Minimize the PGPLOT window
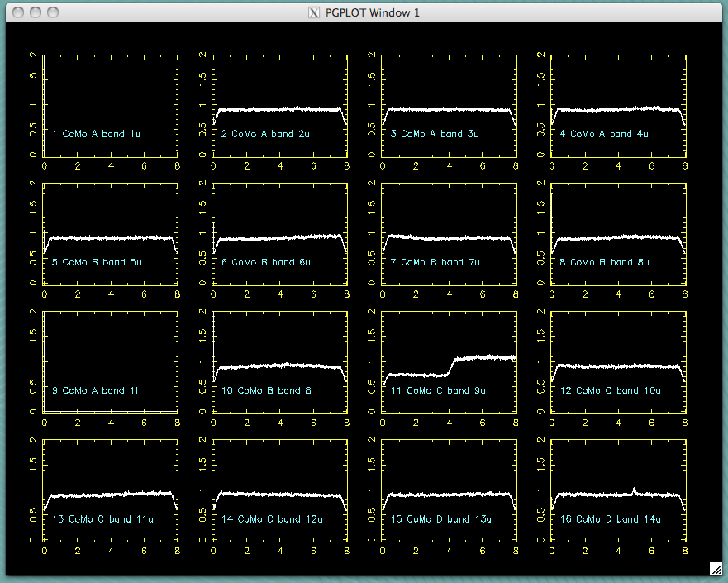Viewport: 728px width, 583px height. [35, 12]
